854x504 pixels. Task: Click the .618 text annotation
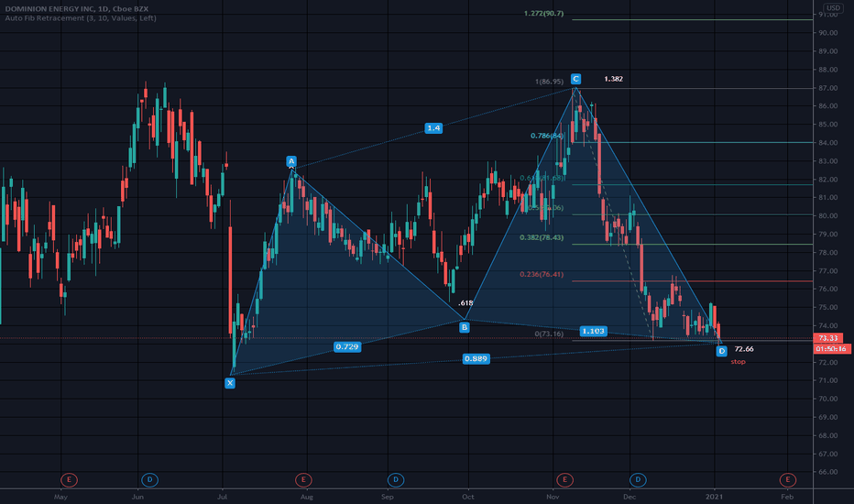(465, 303)
